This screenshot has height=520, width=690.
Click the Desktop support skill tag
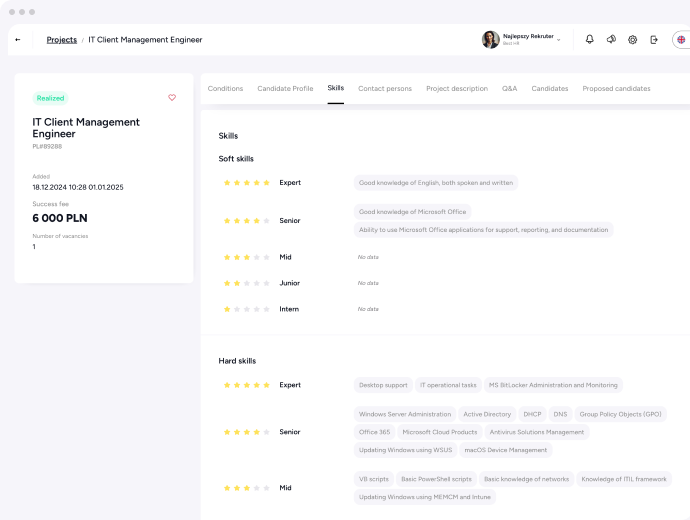[x=383, y=385]
